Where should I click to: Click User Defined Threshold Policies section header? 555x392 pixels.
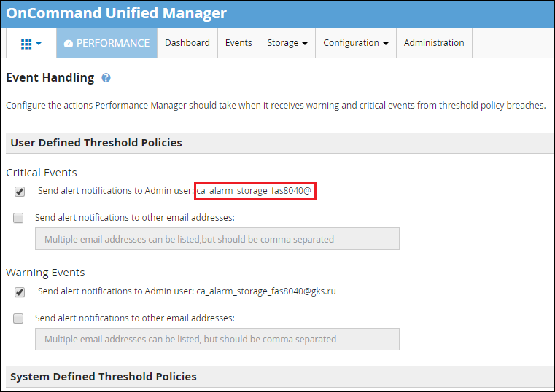[96, 143]
